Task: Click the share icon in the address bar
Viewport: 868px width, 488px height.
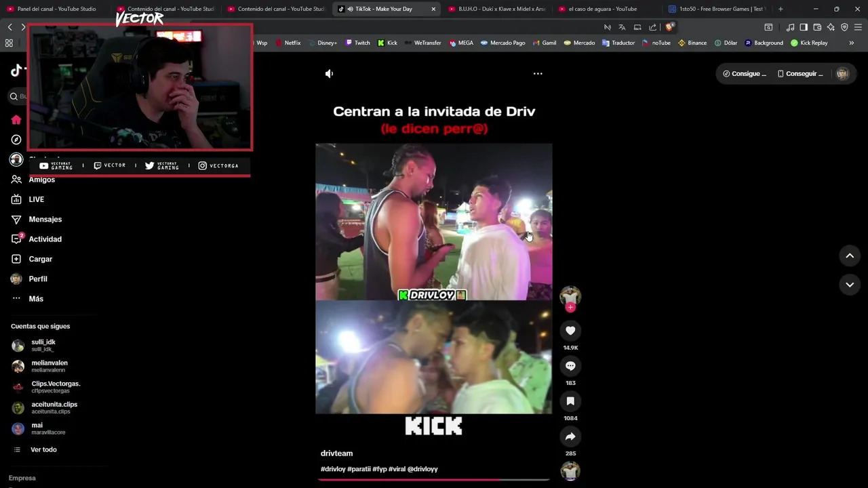Action: [x=652, y=27]
